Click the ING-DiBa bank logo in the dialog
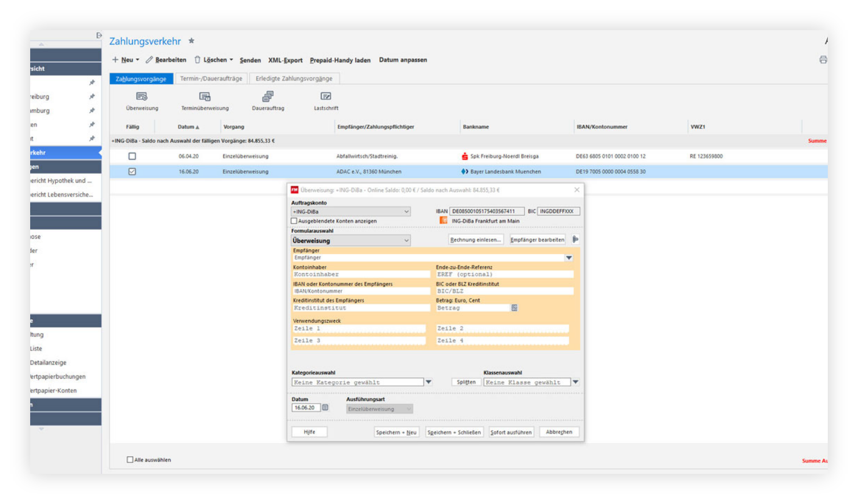Viewport: 858px width, 504px height. 443,220
